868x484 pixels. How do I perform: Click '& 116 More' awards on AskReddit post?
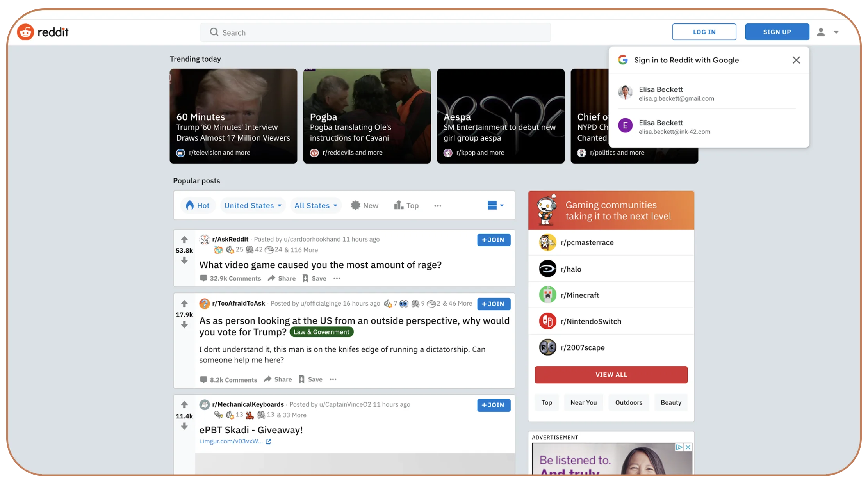click(x=301, y=250)
